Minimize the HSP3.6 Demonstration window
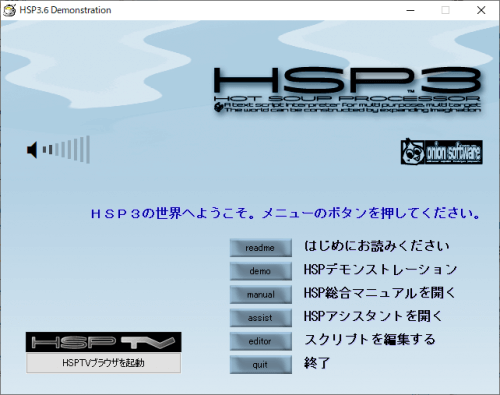This screenshot has width=500, height=395. (411, 10)
